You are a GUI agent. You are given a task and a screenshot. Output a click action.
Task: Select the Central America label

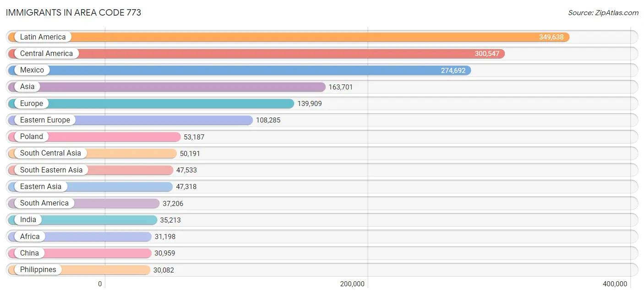46,54
